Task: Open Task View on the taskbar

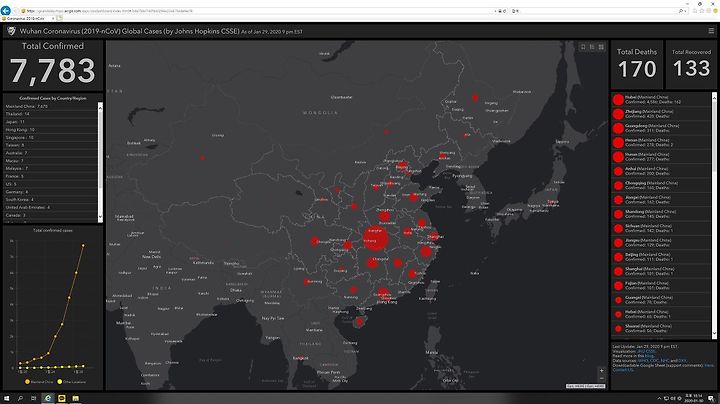Action: (x=34, y=398)
